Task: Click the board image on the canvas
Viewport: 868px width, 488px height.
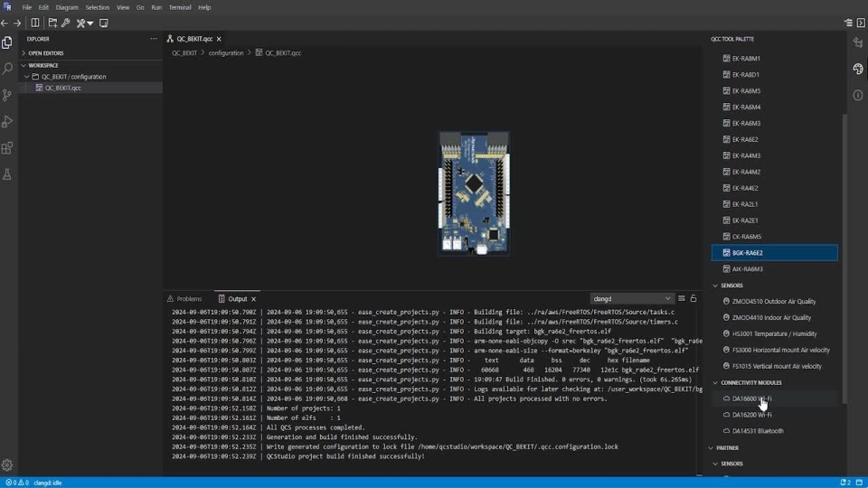Action: click(474, 192)
